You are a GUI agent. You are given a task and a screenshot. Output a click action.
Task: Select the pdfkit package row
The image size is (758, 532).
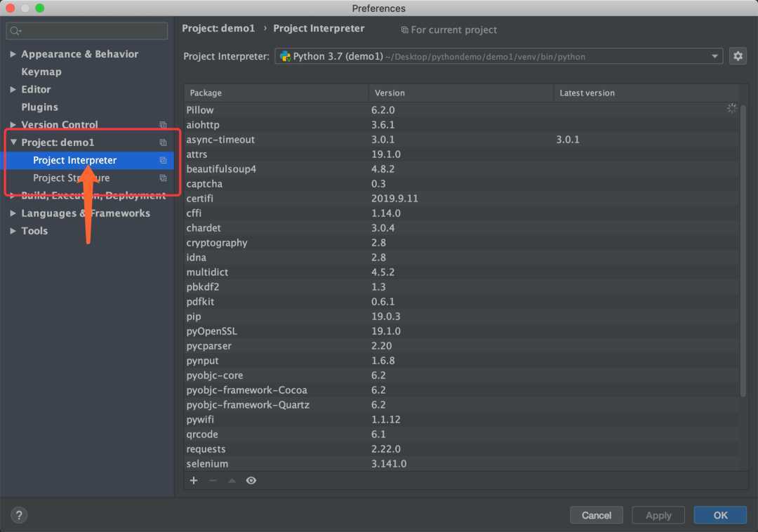coord(461,302)
